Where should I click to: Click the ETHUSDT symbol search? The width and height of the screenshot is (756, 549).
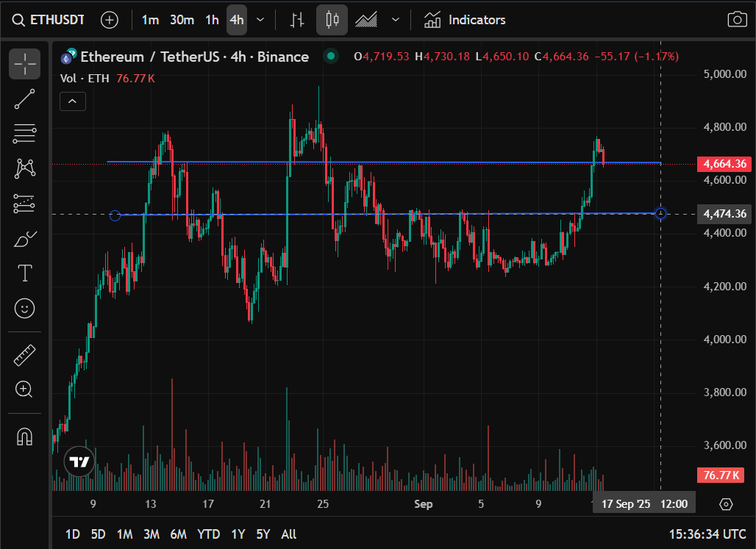(49, 20)
